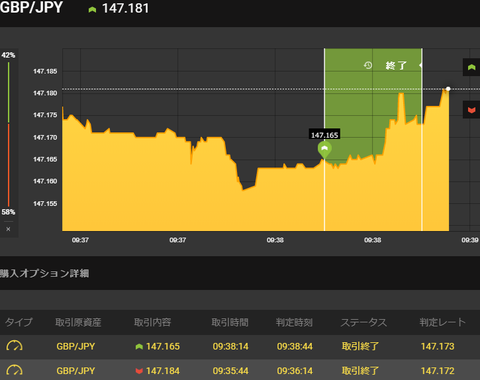Select GBP/JPY in the first trade row

pyautogui.click(x=76, y=346)
